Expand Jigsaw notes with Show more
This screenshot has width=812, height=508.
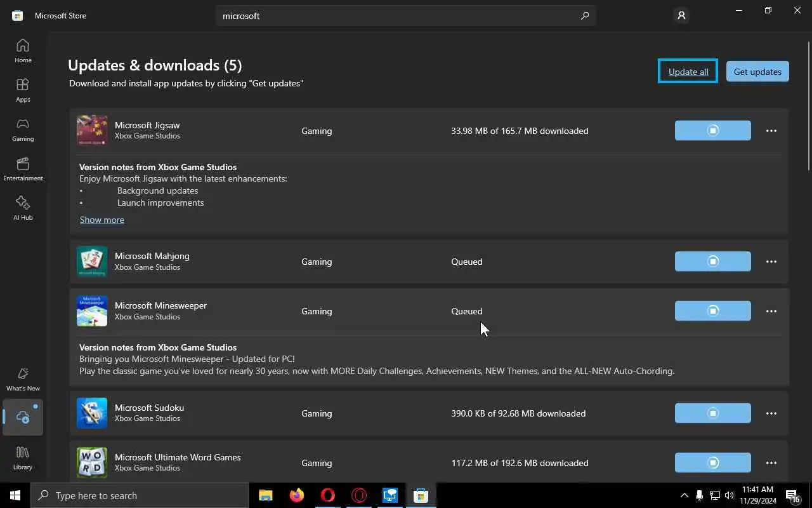[x=102, y=220]
